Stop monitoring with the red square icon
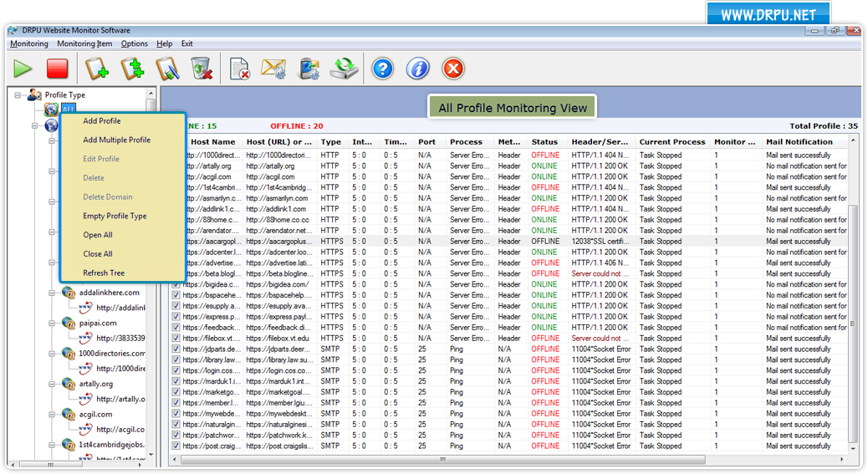 point(57,69)
